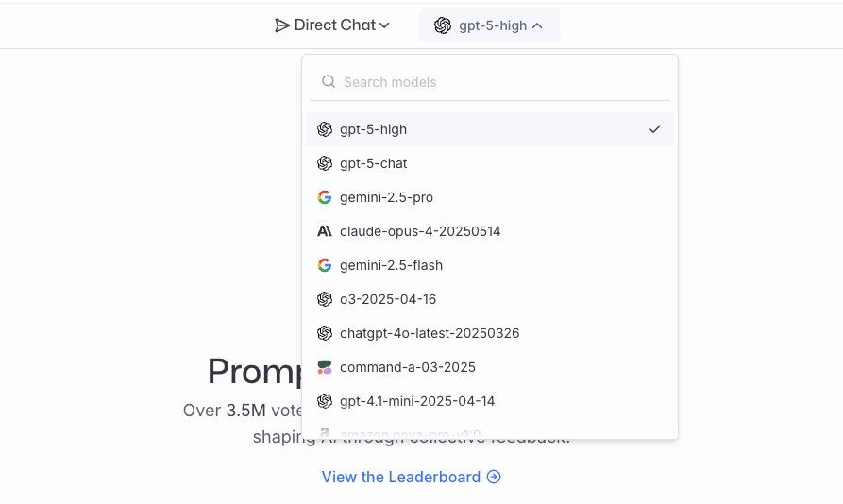Screen dimensions: 843x504
Task: Choose gpt-4.1-mini-2025-04-14 model
Action: pyautogui.click(x=490, y=401)
